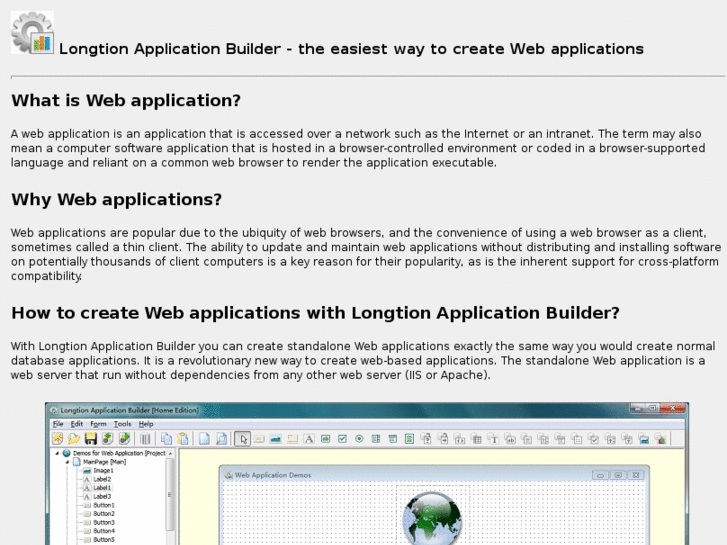The height and width of the screenshot is (545, 727).
Task: Select Label3 in the project tree
Action: [x=102, y=496]
